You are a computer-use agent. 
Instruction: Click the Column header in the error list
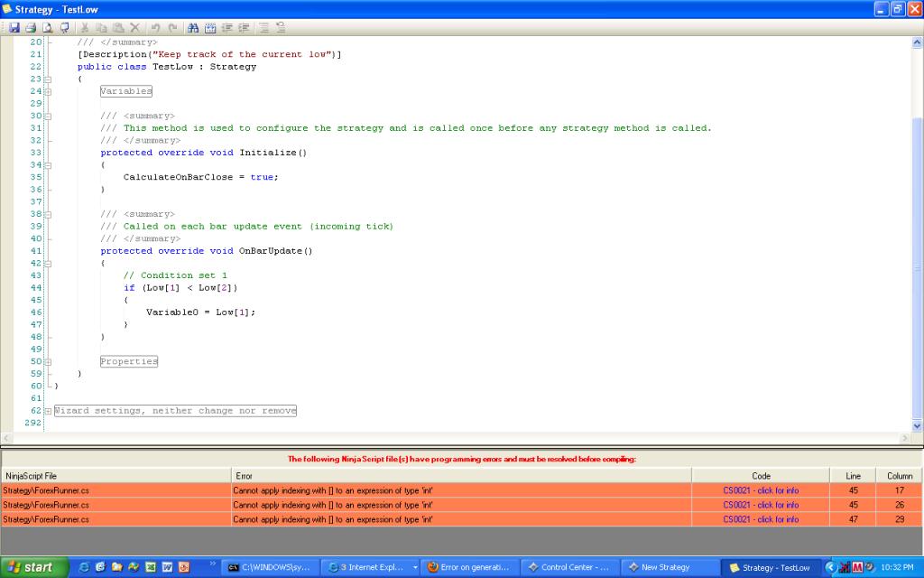point(900,475)
